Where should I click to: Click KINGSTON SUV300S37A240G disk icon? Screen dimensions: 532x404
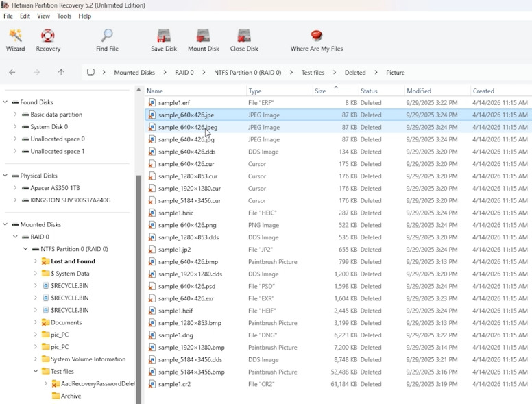click(x=25, y=200)
